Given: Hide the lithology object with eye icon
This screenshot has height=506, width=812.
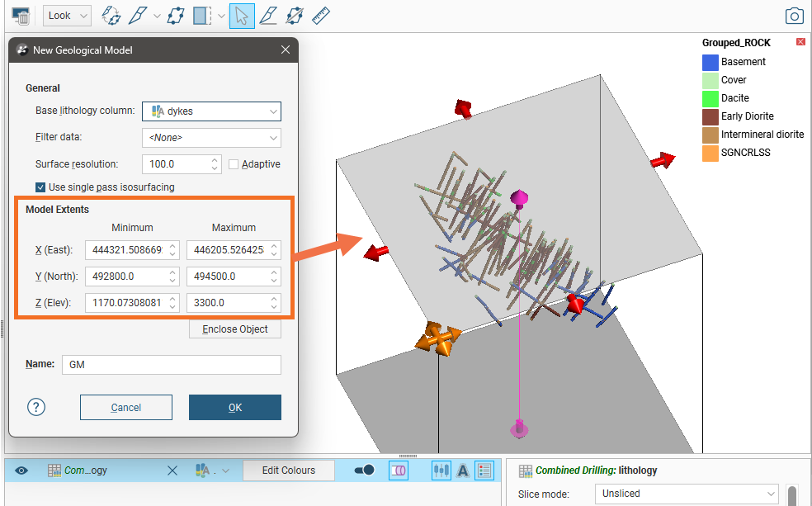Looking at the screenshot, I should 21,471.
